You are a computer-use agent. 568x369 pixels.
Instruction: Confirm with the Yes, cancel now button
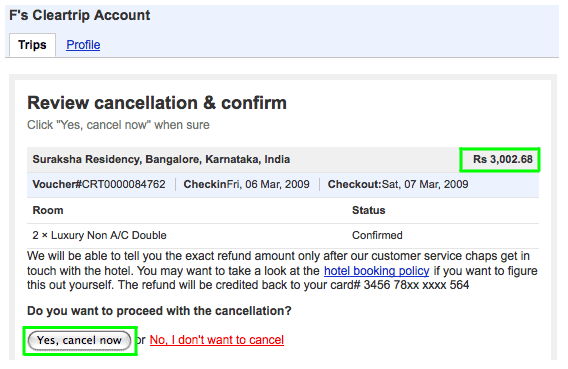[x=79, y=340]
